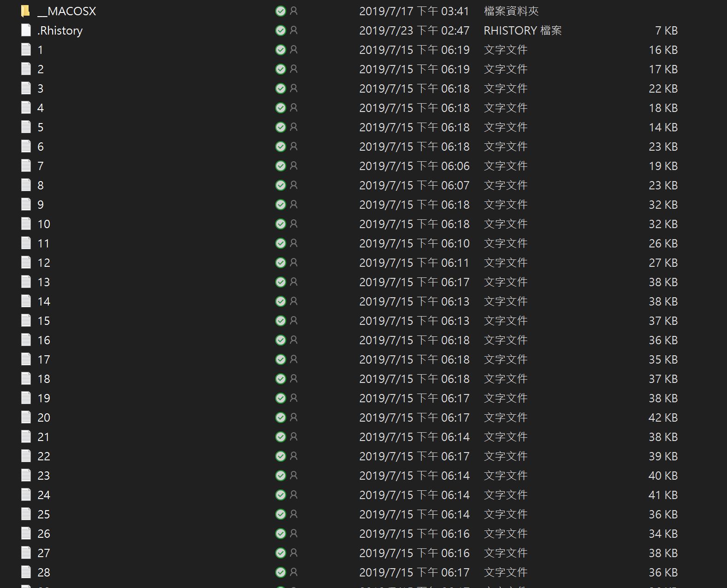Click the 文字文件 type of file 3
The image size is (727, 588).
pyautogui.click(x=505, y=88)
